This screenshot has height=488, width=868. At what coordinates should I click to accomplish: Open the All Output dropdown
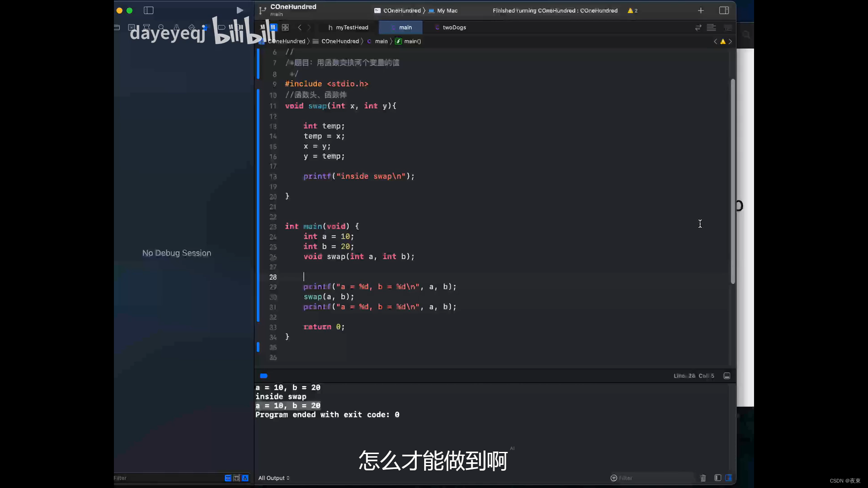(x=274, y=478)
